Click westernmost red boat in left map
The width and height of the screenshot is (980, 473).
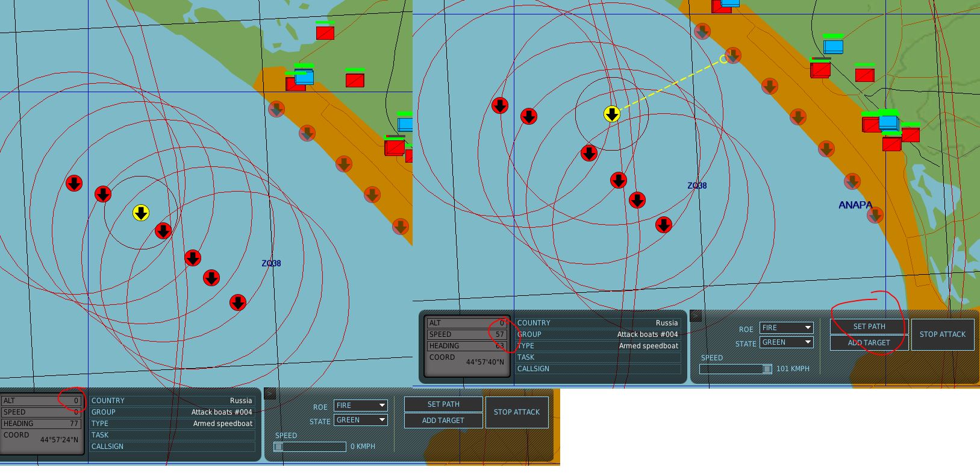74,183
